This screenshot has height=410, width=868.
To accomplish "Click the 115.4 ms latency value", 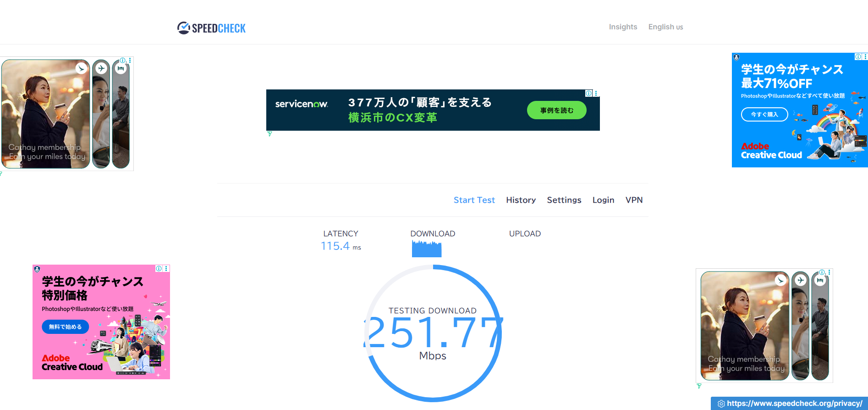I will click(341, 246).
